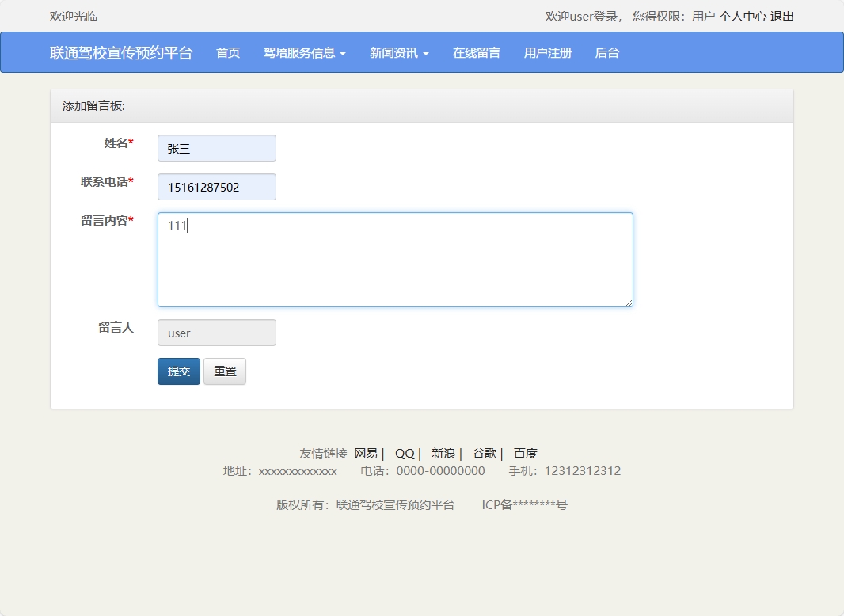This screenshot has width=844, height=616.
Task: Click the 姓名 input containing 张三
Action: 216,148
